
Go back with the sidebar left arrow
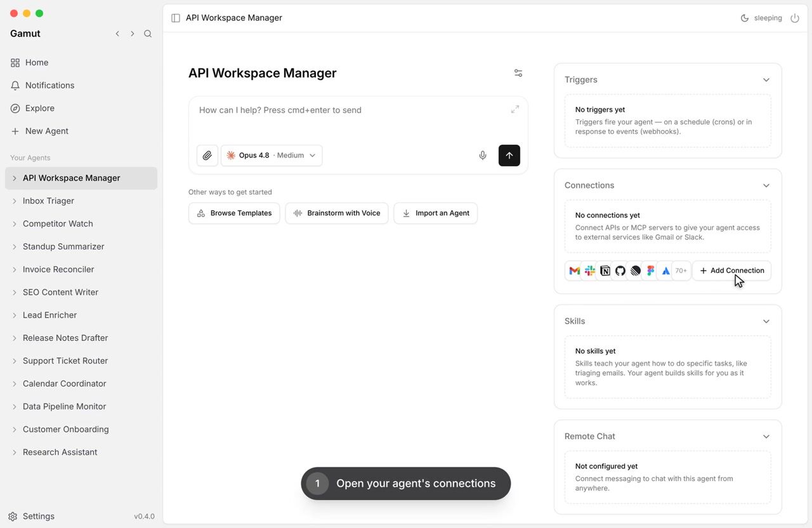(117, 34)
